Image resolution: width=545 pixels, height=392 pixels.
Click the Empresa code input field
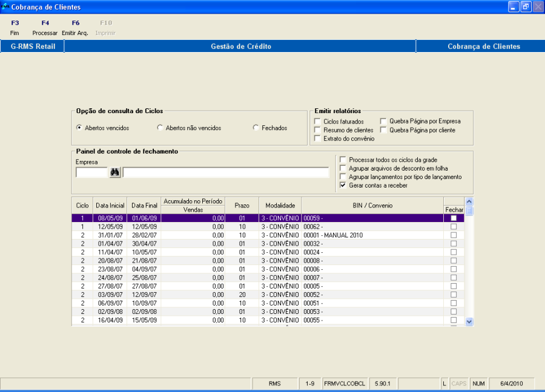click(91, 172)
